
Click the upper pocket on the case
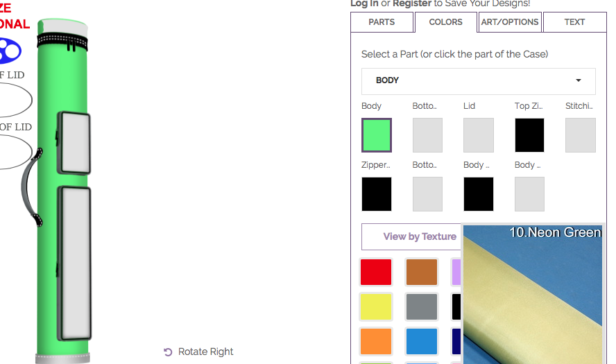(x=74, y=143)
